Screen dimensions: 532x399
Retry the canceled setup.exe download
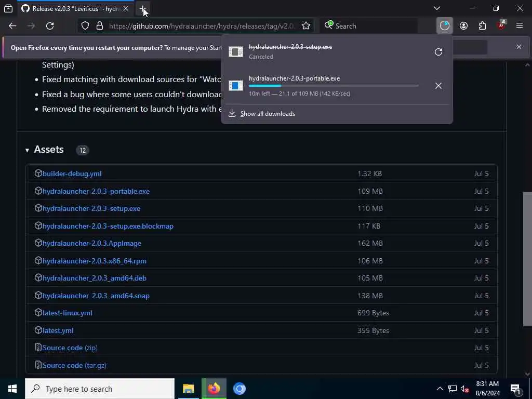[x=438, y=52]
